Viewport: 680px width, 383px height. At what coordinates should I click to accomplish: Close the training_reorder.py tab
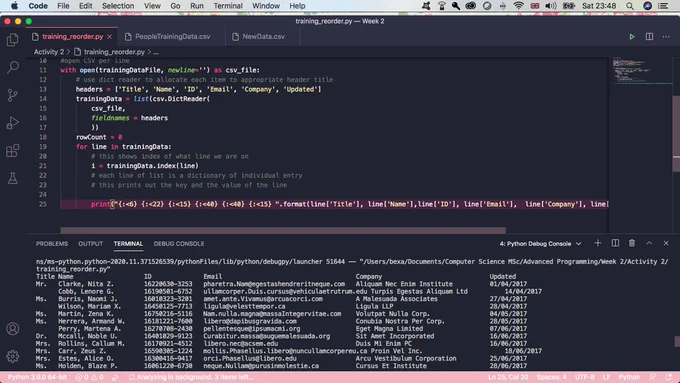(110, 37)
